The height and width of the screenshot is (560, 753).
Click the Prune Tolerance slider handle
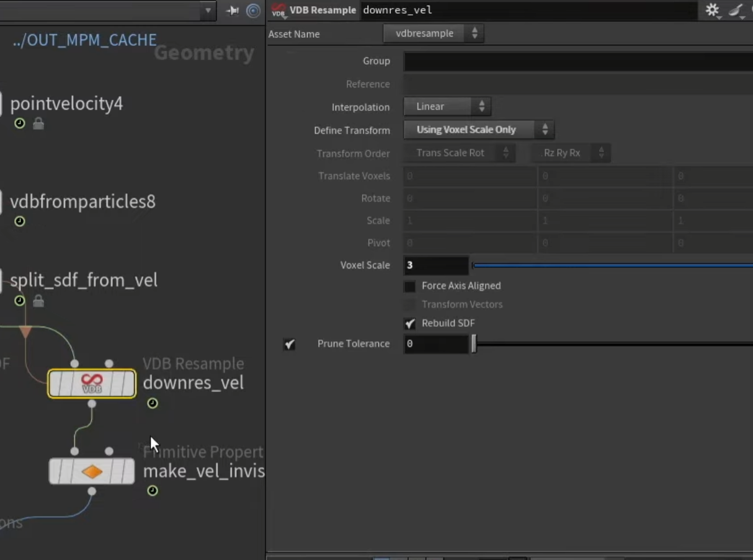pos(474,344)
